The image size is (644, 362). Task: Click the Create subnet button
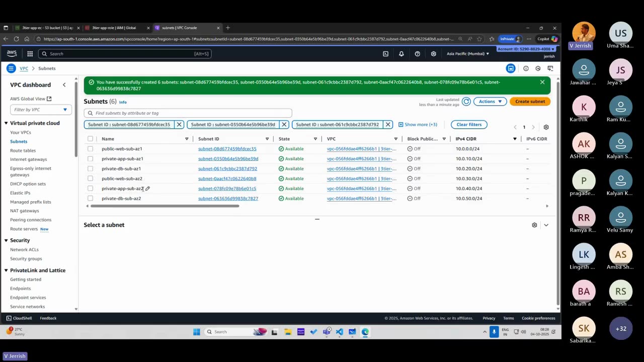(530, 102)
